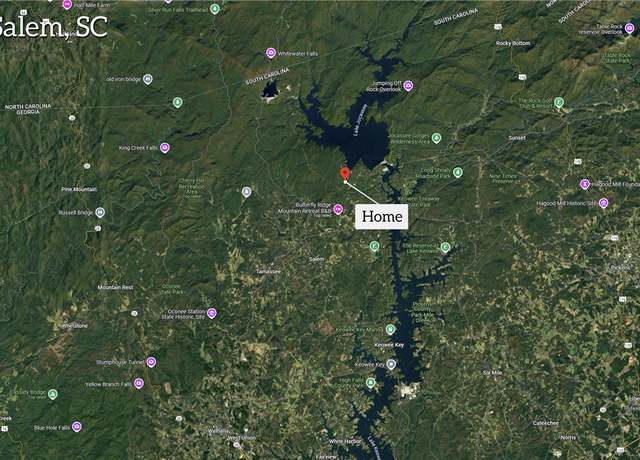Select the Keowee Key green marker
This screenshot has height=460, width=640.
pyautogui.click(x=391, y=329)
